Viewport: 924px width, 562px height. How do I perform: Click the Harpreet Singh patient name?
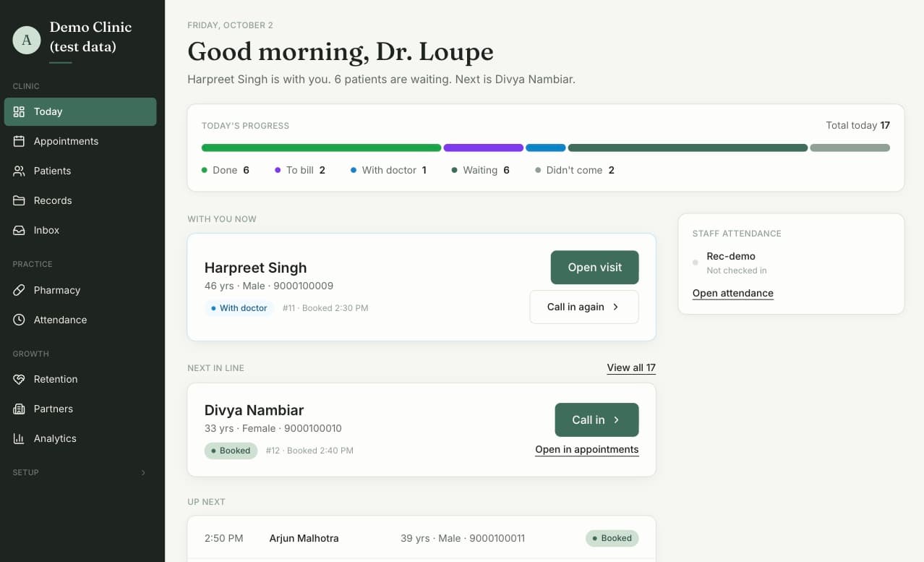[255, 268]
